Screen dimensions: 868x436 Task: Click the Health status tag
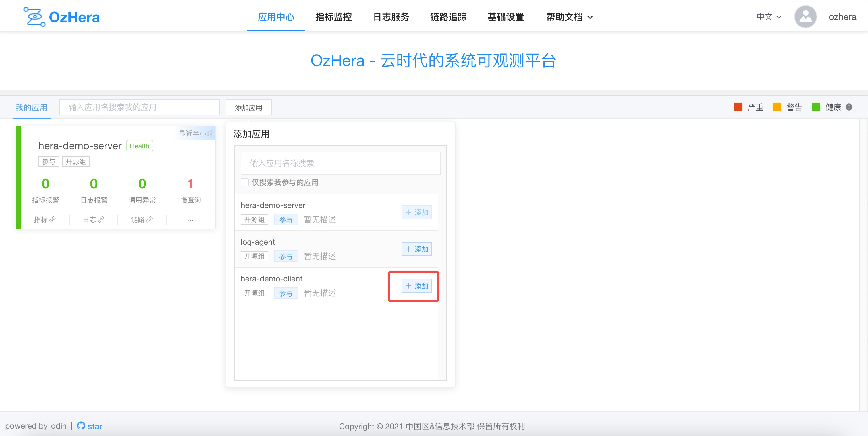[140, 146]
